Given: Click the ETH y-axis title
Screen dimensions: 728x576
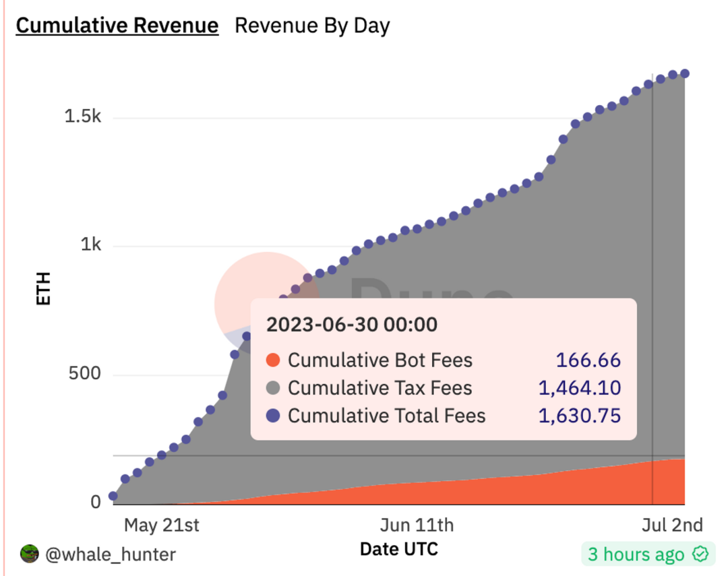Looking at the screenshot, I should pyautogui.click(x=43, y=288).
